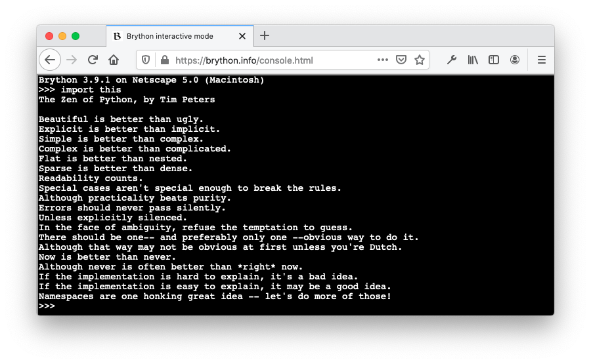The height and width of the screenshot is (364, 591).
Task: Open the hamburger application menu
Action: coord(542,60)
